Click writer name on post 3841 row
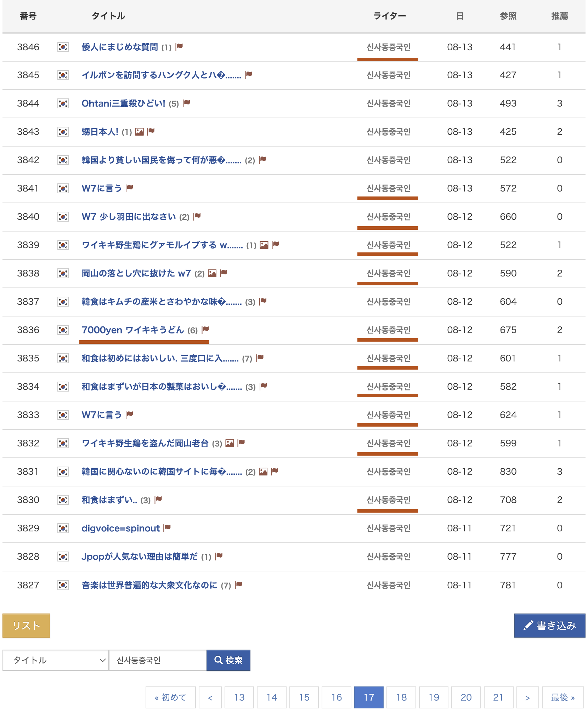588x713 pixels. pyautogui.click(x=388, y=188)
